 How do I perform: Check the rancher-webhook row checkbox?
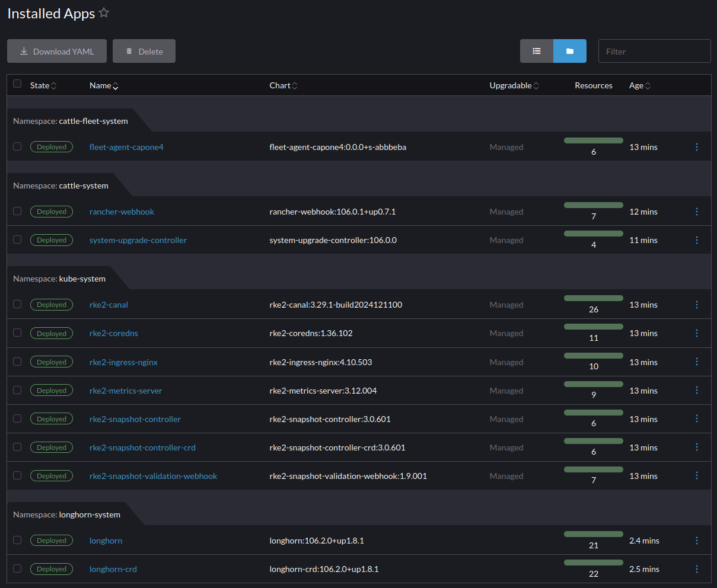[x=17, y=211]
